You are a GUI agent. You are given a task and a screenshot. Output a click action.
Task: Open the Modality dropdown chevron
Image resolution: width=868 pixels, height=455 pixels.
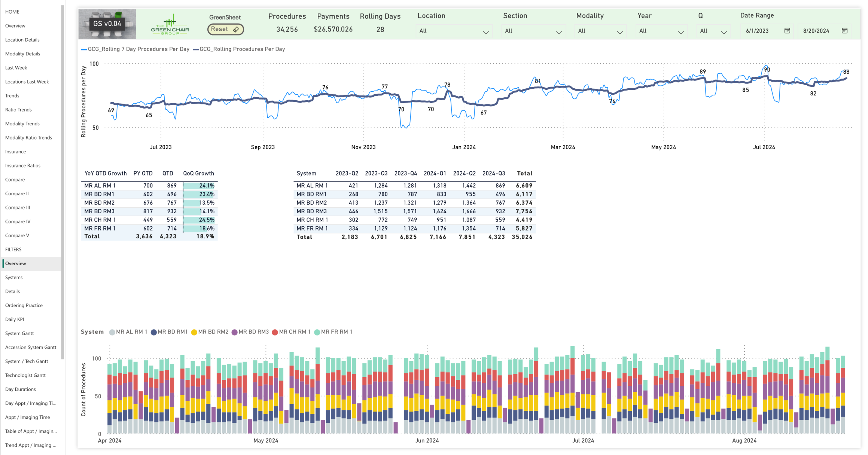coord(619,32)
